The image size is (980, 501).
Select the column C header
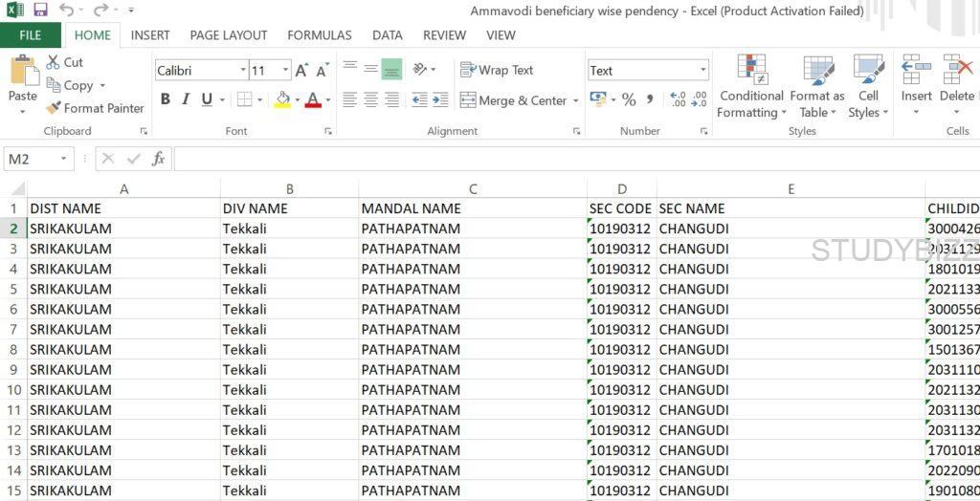(x=473, y=188)
